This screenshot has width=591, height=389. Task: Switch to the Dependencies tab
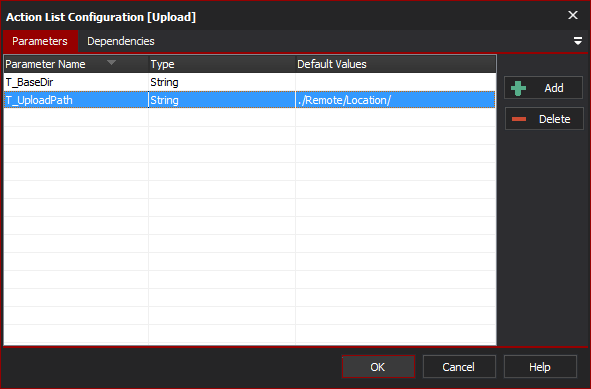[121, 41]
